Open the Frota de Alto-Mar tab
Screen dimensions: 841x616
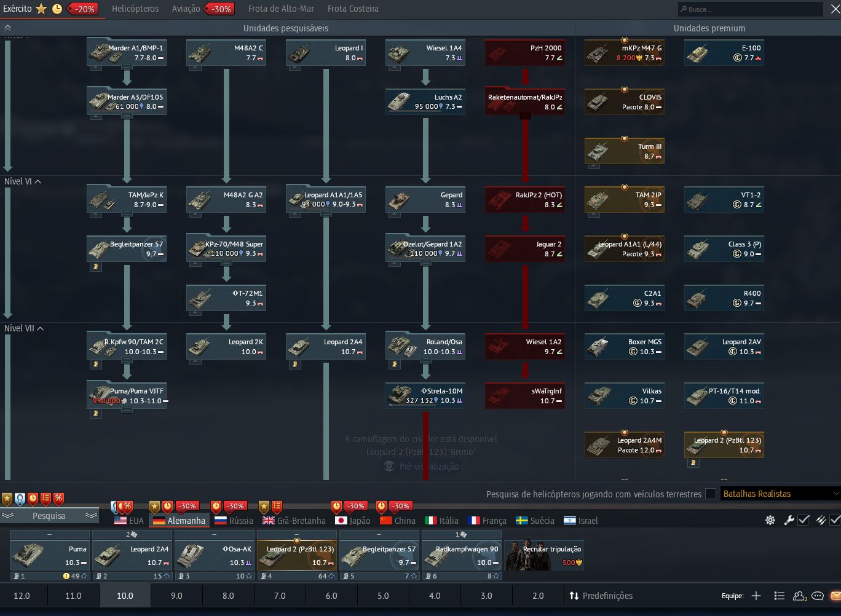point(282,9)
